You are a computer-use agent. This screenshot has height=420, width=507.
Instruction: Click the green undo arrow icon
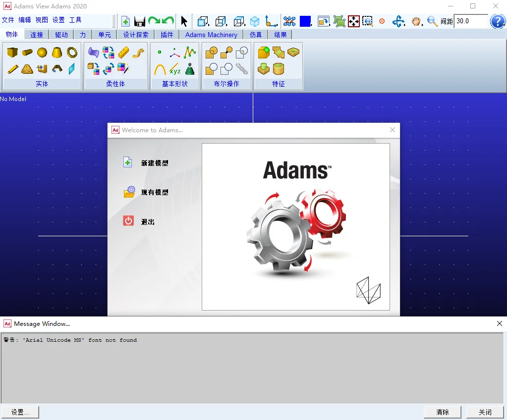pos(168,21)
